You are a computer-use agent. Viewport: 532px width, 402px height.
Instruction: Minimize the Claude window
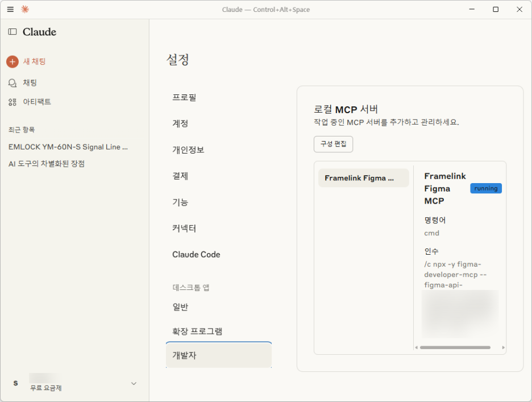(472, 10)
